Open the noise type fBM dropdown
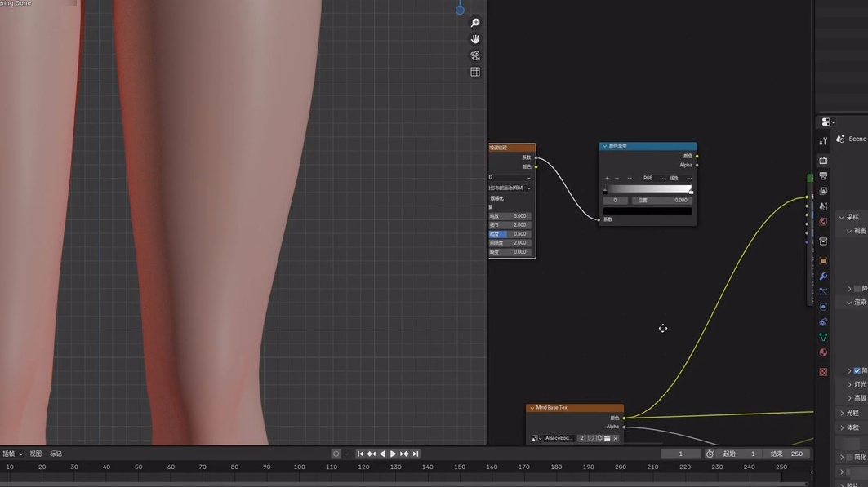Viewport: 868px width, 487px height. pos(510,188)
